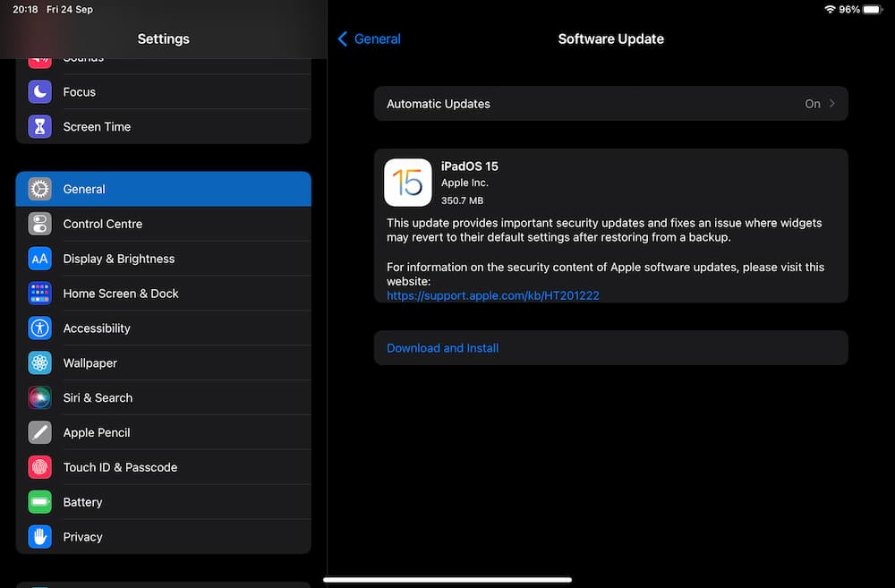This screenshot has height=588, width=895.
Task: Tap the Software Update title
Action: 610,38
